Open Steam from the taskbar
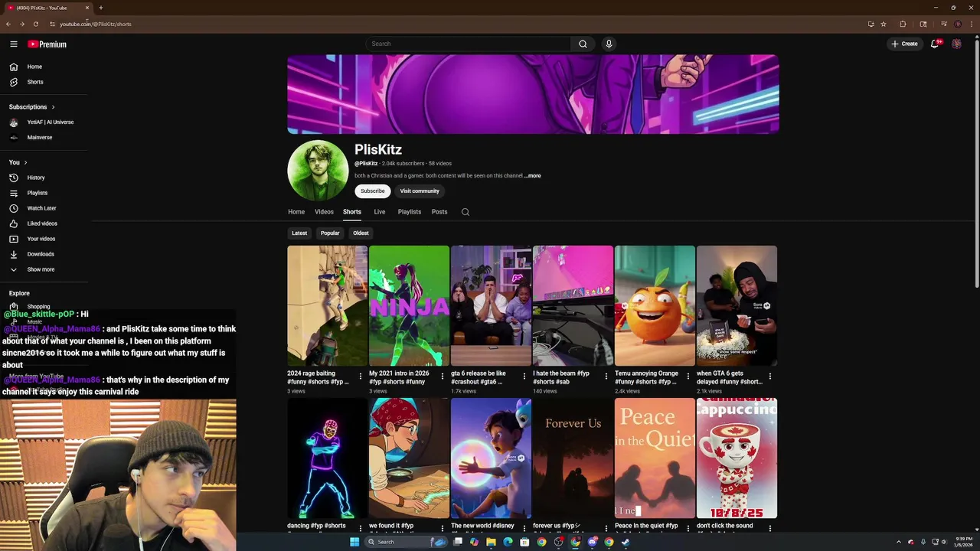Viewport: 980px width, 551px height. 626,542
